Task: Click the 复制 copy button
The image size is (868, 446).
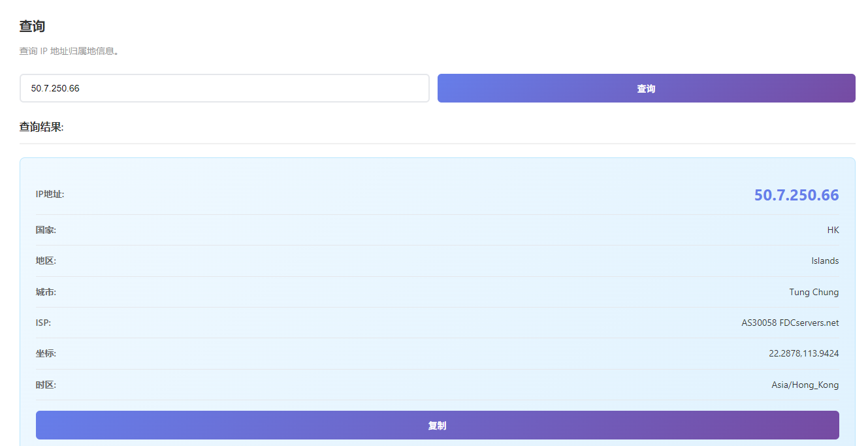Action: click(437, 425)
